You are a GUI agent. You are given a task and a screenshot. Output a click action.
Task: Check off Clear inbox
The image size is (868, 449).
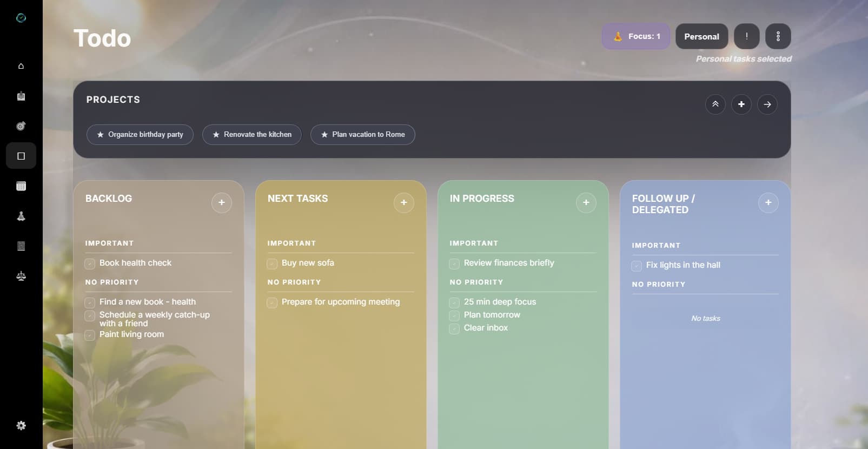point(454,329)
